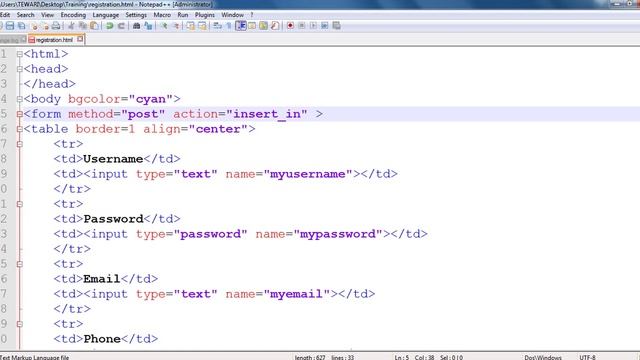Open the Window menu
The image size is (640, 360).
(x=232, y=15)
